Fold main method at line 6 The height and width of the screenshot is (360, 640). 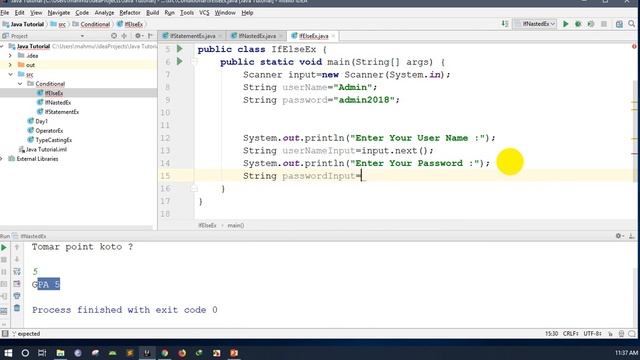(195, 62)
